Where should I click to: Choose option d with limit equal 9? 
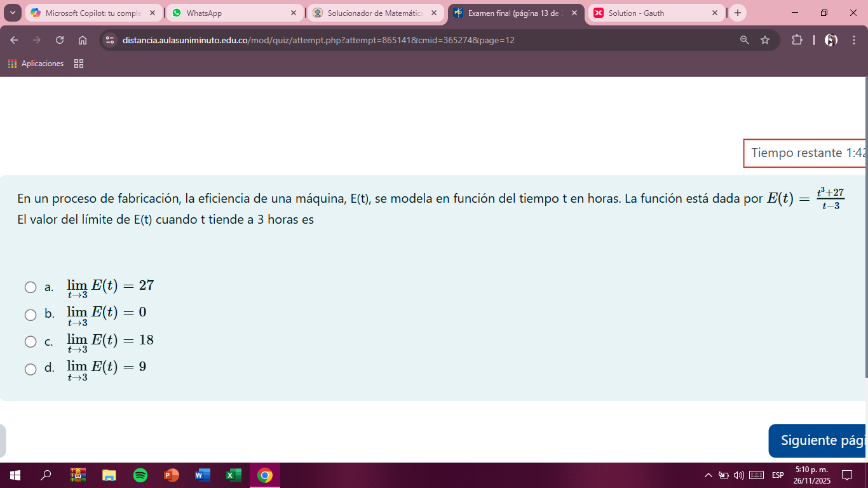tap(31, 369)
